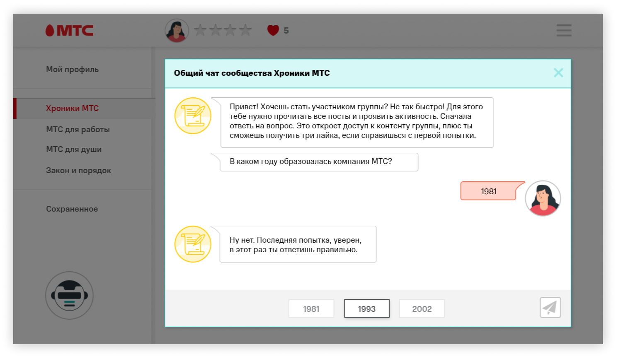Open Хроники МТС sidebar item
Screen dimensions: 621x364
(84, 108)
